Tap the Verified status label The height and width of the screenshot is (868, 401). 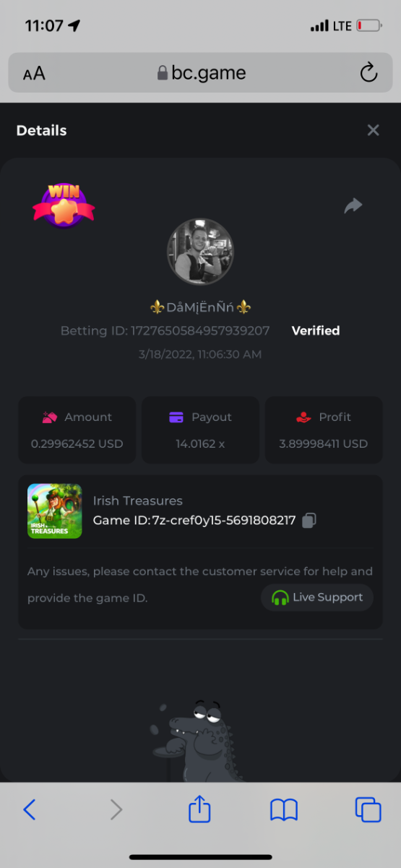(316, 331)
